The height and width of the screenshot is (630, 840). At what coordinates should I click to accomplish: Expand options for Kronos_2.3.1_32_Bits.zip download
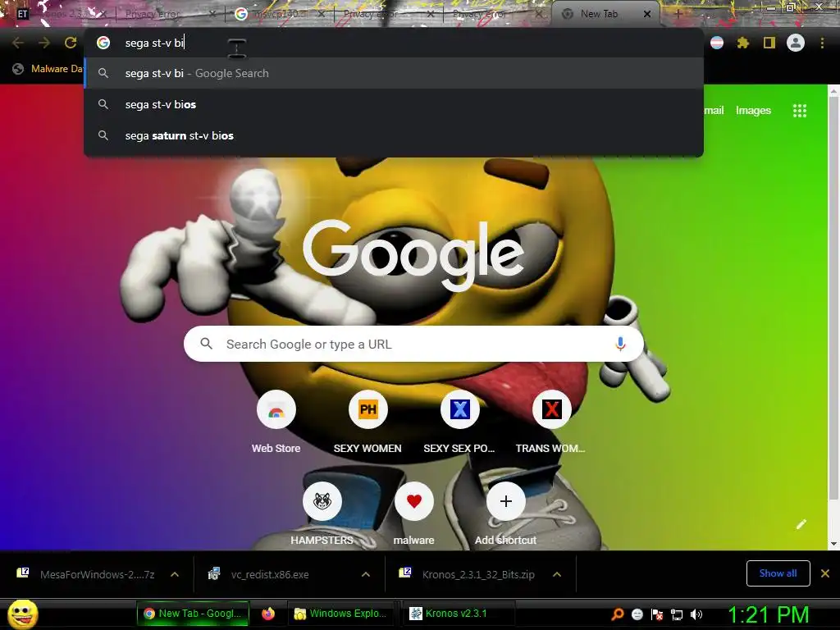click(557, 574)
